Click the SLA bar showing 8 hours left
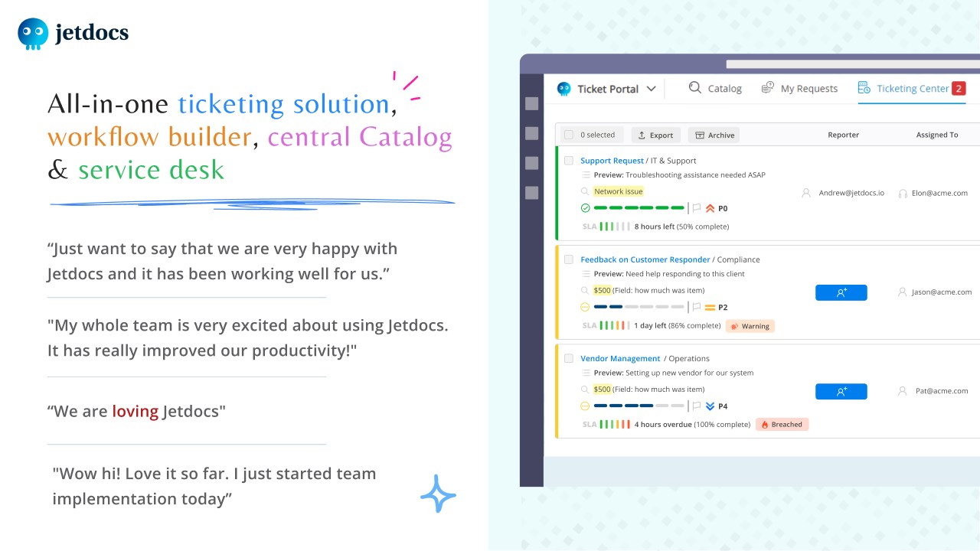This screenshot has height=551, width=980. 615,227
